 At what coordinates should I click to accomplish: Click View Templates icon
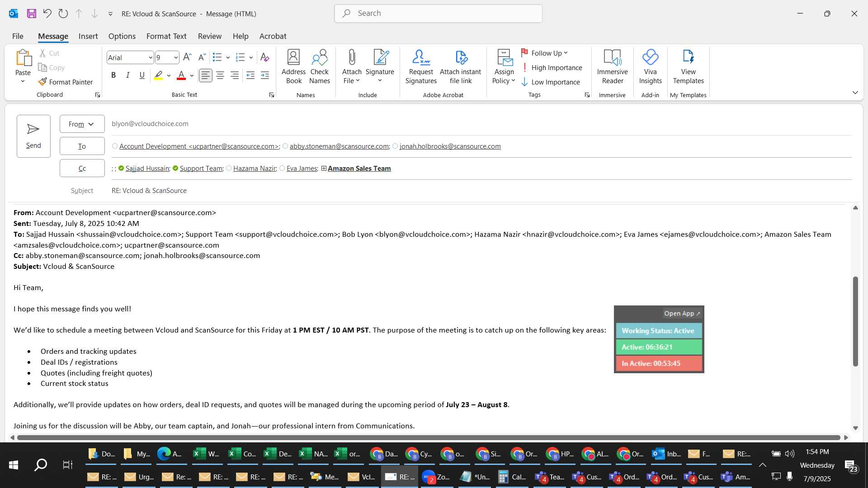tap(688, 66)
